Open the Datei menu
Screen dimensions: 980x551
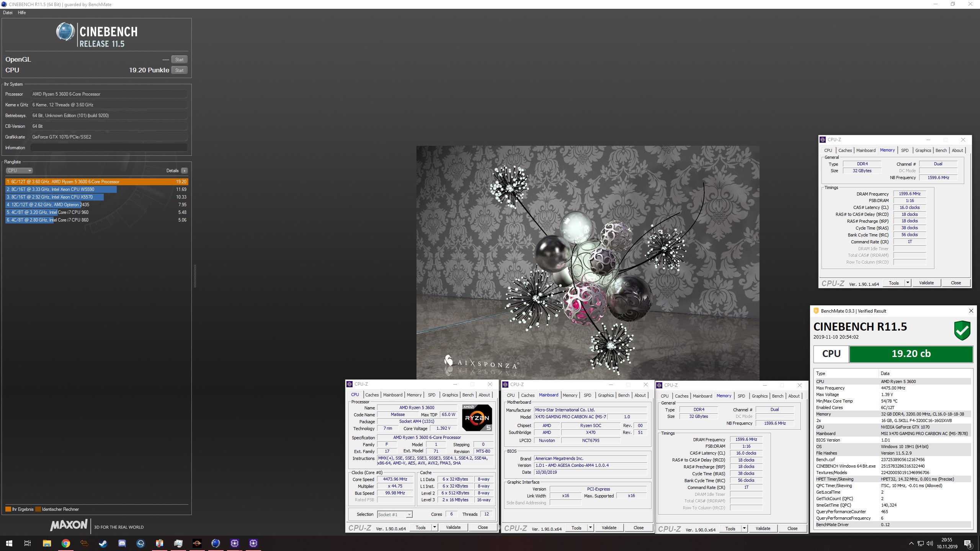(8, 13)
